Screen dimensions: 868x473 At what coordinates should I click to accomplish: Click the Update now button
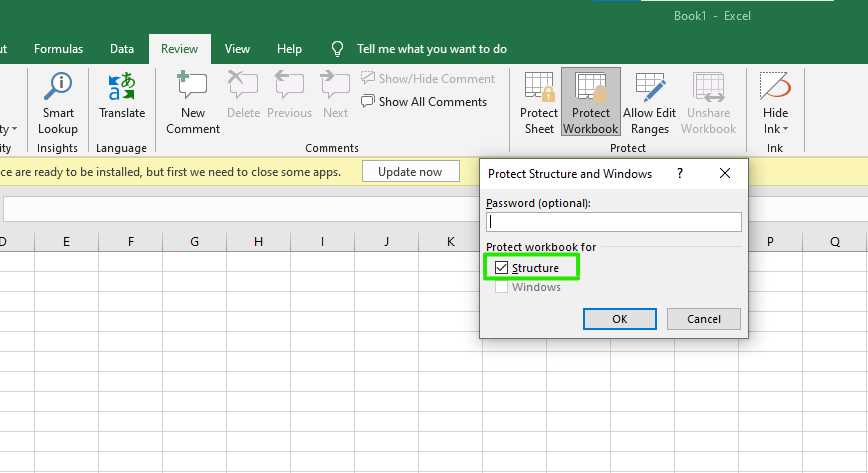point(410,172)
